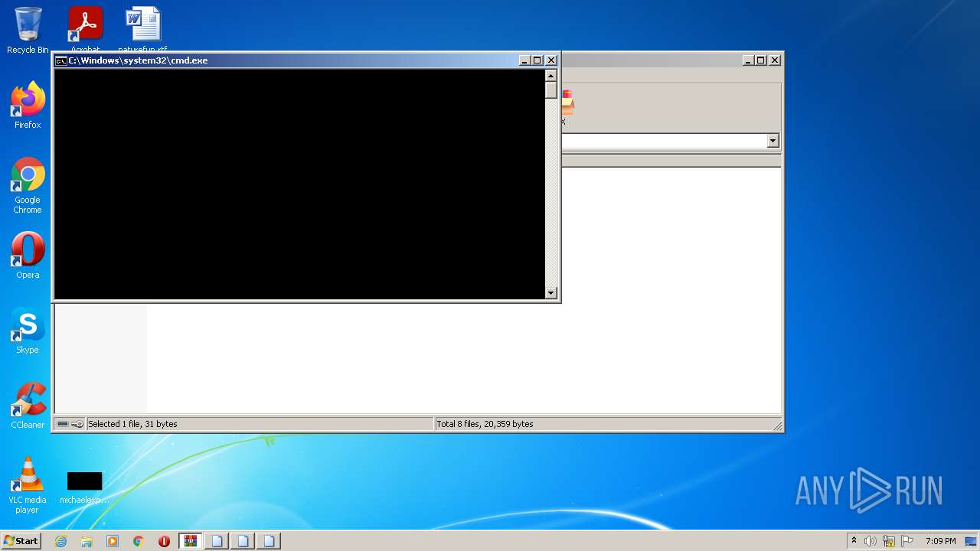Image resolution: width=980 pixels, height=551 pixels.
Task: Maximize the WinRAR window behind
Action: (761, 60)
